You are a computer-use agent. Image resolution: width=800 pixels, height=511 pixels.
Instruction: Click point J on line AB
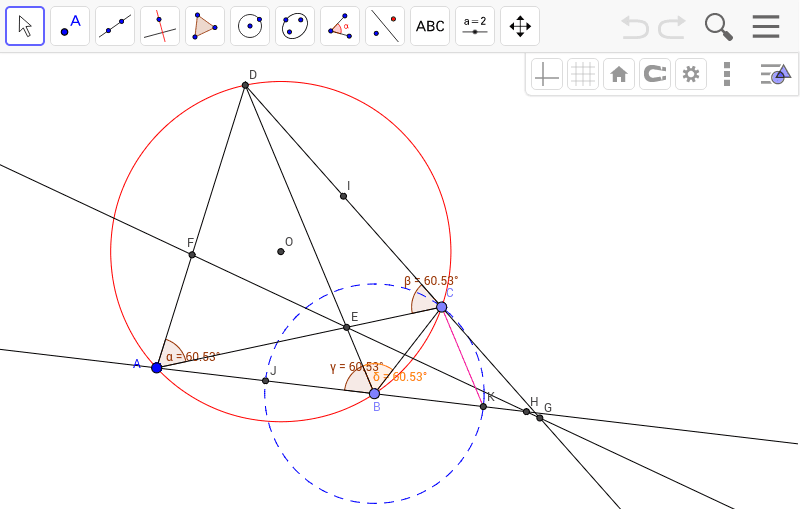click(x=265, y=380)
